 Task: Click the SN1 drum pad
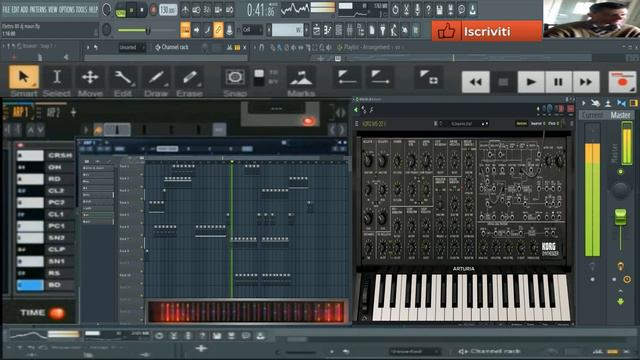click(x=30, y=261)
